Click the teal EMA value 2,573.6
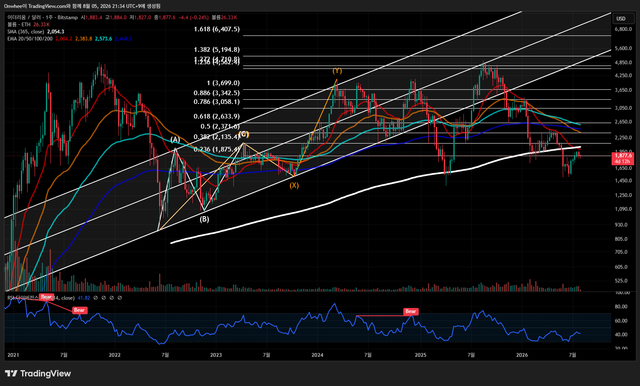Image resolution: width=640 pixels, height=386 pixels. [x=104, y=38]
